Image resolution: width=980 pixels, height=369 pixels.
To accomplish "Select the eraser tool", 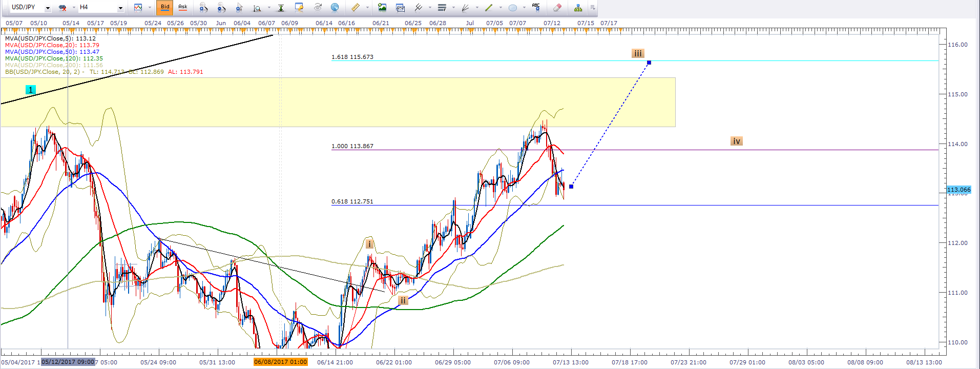I will click(557, 8).
